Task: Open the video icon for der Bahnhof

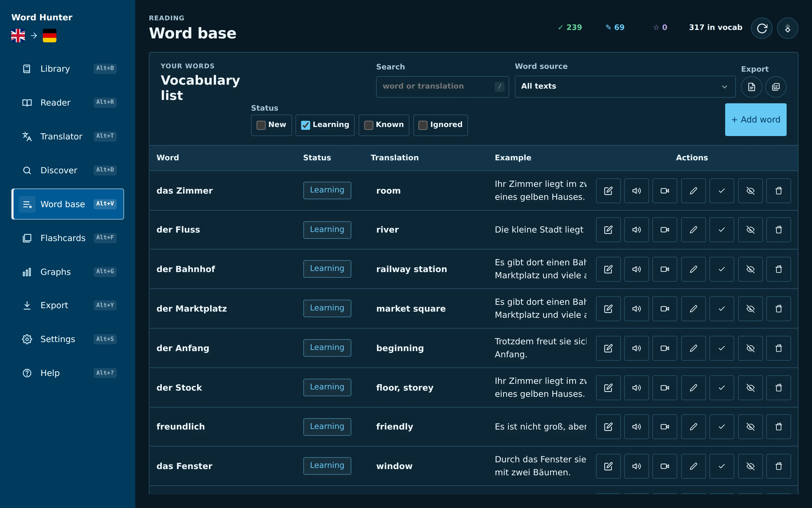Action: 665,269
